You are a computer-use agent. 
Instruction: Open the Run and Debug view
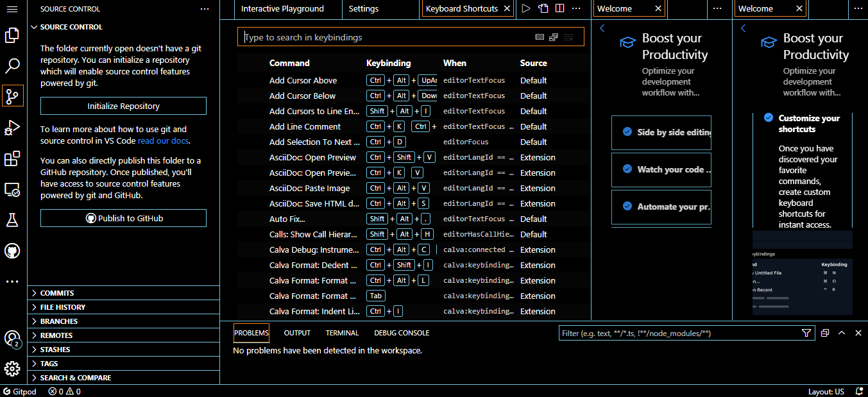tap(12, 128)
